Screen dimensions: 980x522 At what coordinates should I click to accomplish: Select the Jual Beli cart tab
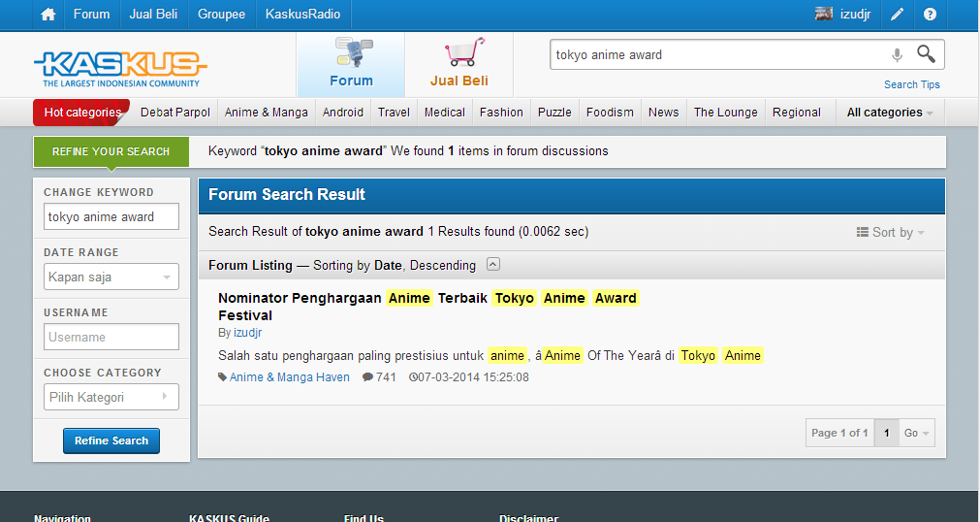[459, 63]
